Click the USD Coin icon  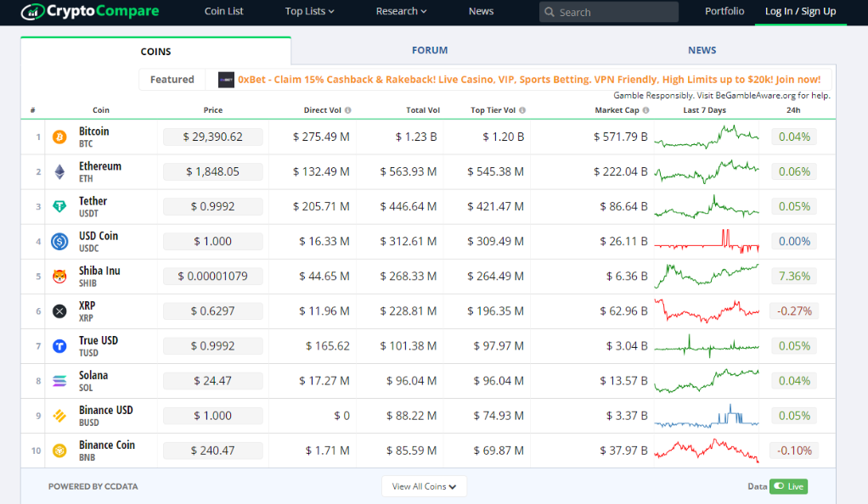[x=59, y=241]
